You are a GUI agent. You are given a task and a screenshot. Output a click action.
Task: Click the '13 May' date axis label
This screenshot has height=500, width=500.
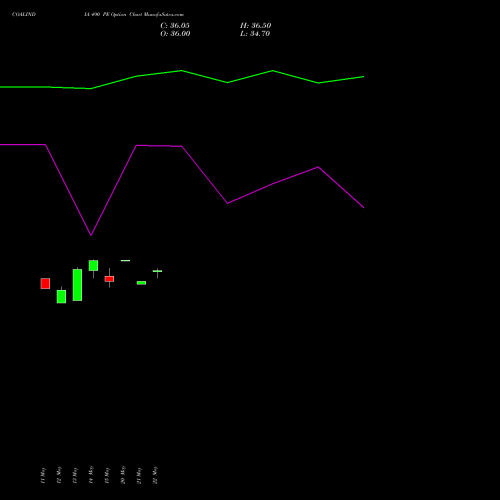(75, 475)
